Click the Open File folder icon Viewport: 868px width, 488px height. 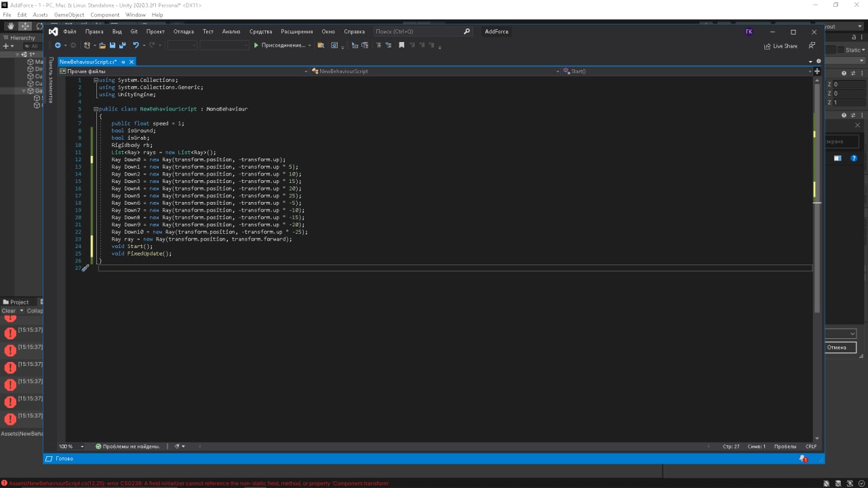(x=102, y=45)
